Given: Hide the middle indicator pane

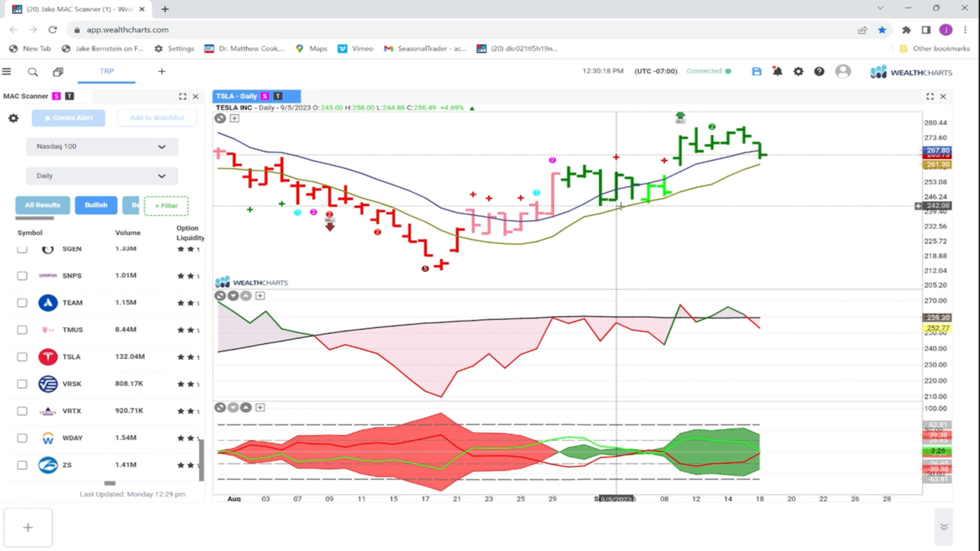Looking at the screenshot, I should pos(220,296).
